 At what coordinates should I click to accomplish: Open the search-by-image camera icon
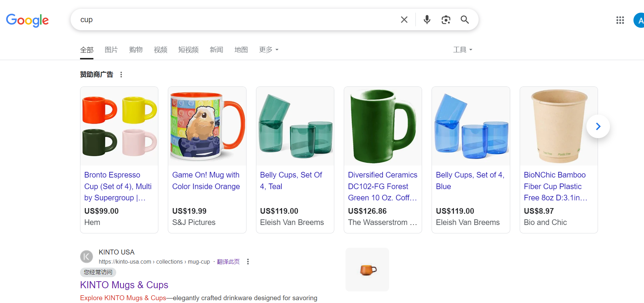coord(446,20)
